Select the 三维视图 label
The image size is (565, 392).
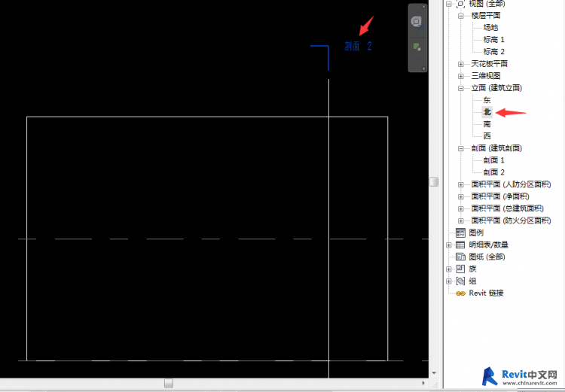(486, 75)
